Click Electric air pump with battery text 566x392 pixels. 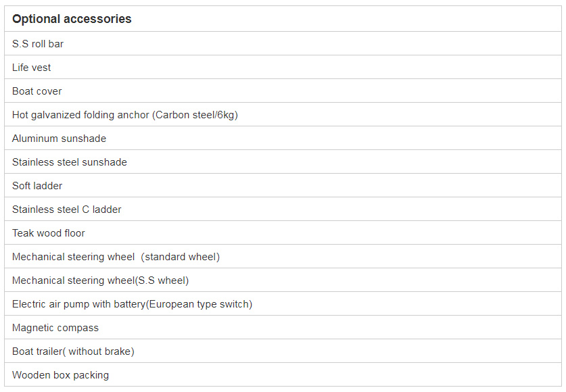pos(78,304)
